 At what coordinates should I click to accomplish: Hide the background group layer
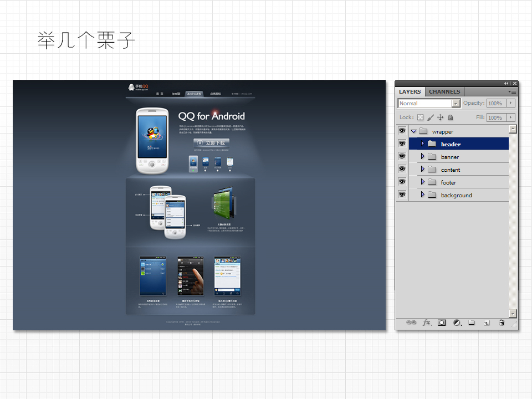tap(402, 195)
